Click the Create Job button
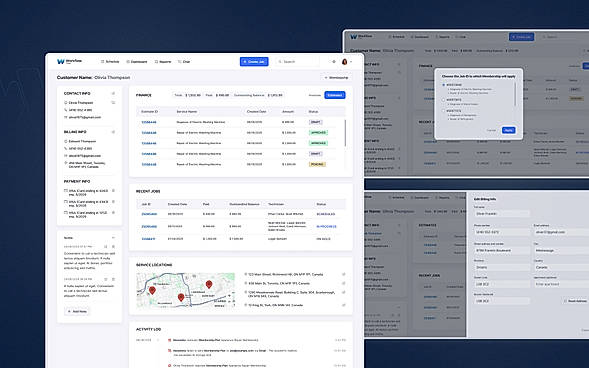 [x=254, y=62]
